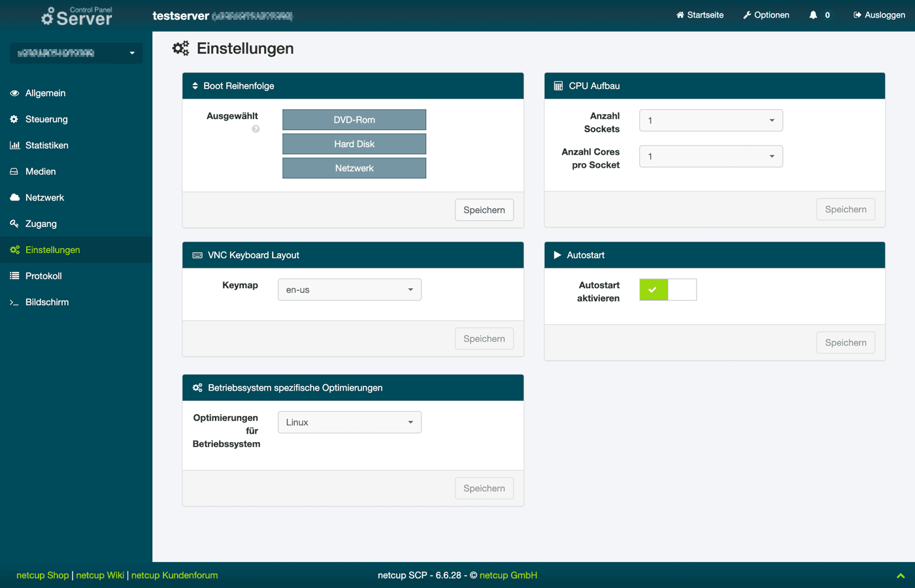Expand the Keymap en-us dropdown
Screen dimensions: 915x588
pos(349,289)
